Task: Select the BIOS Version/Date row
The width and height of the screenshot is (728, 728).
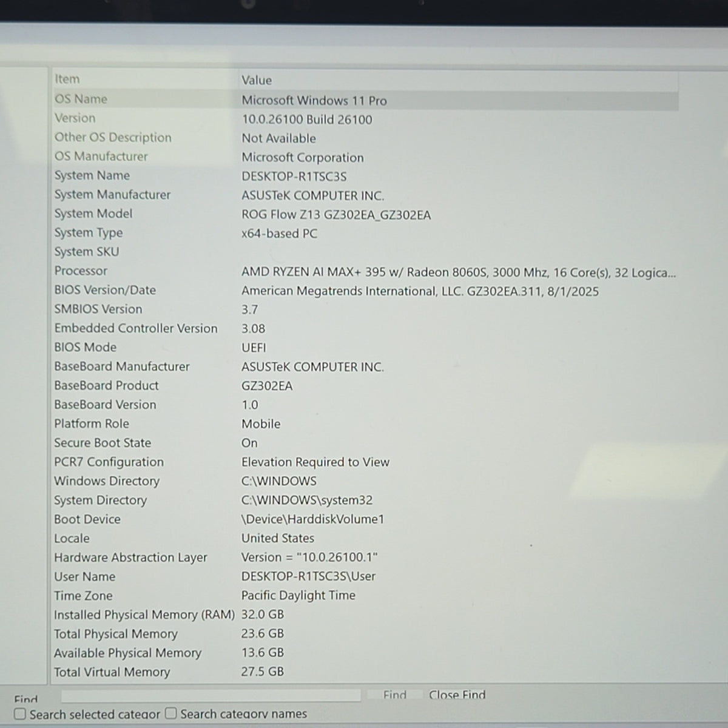Action: (365, 291)
